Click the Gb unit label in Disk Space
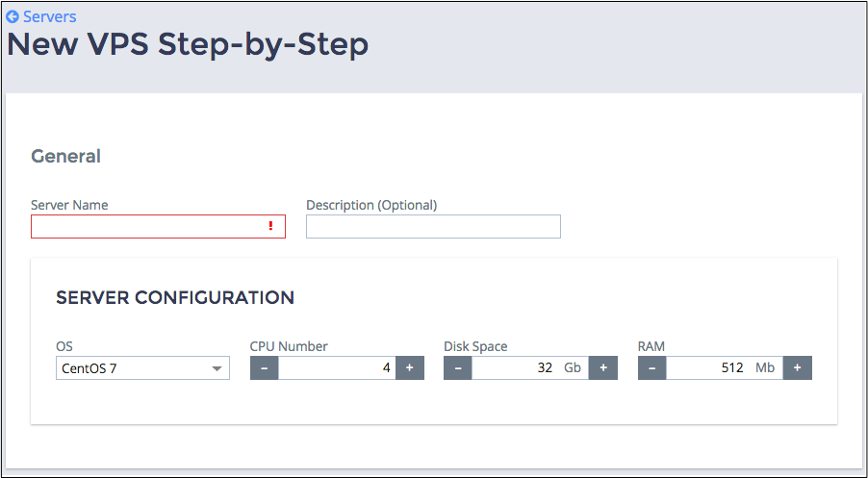Image resolution: width=868 pixels, height=478 pixels. click(x=573, y=368)
